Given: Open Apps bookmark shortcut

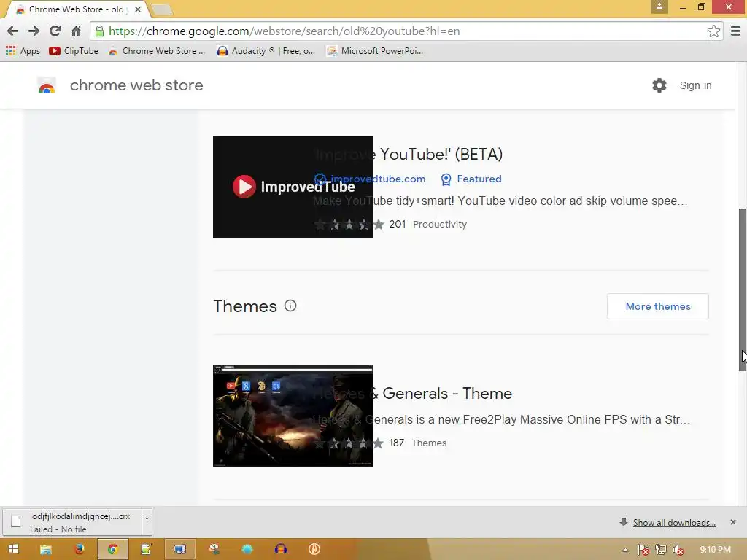Looking at the screenshot, I should pyautogui.click(x=23, y=51).
